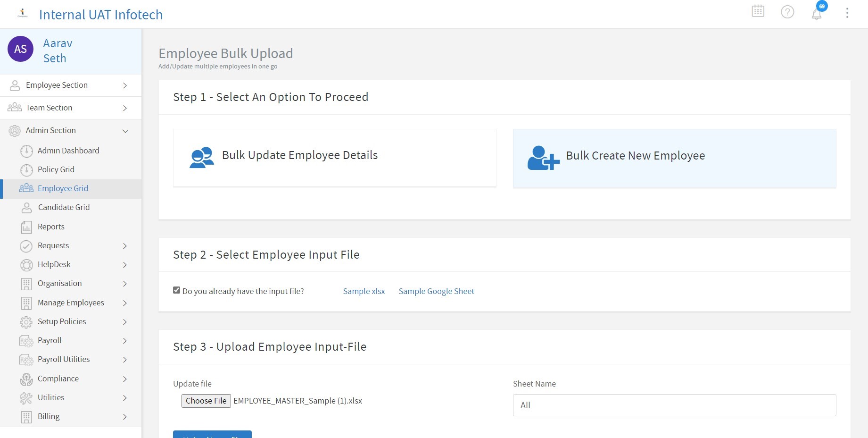Image resolution: width=868 pixels, height=438 pixels.
Task: Click the Candidate Grid person icon
Action: (27, 207)
